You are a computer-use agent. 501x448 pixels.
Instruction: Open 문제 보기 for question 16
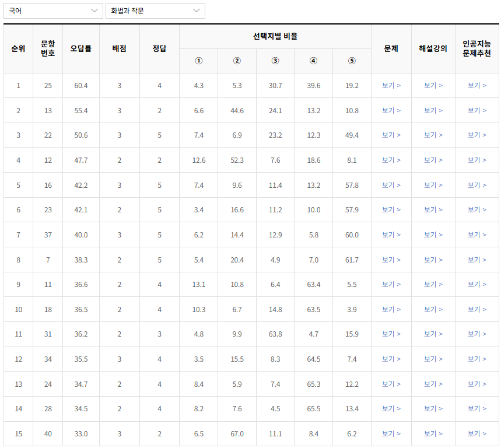coord(391,185)
